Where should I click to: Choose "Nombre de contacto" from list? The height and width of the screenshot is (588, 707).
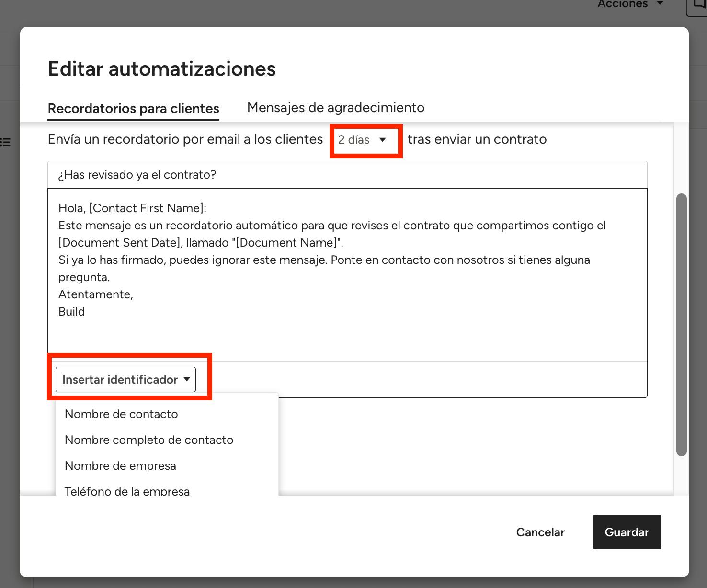coord(121,414)
